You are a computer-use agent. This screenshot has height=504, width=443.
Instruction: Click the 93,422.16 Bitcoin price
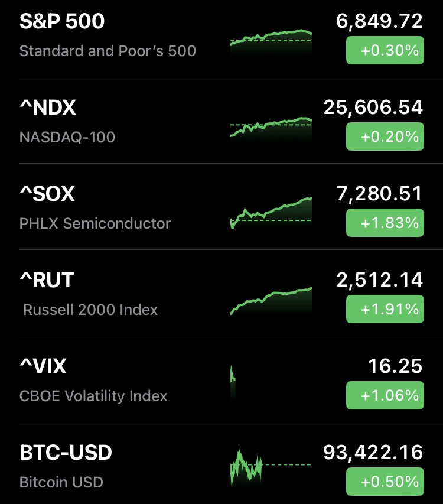click(x=373, y=453)
